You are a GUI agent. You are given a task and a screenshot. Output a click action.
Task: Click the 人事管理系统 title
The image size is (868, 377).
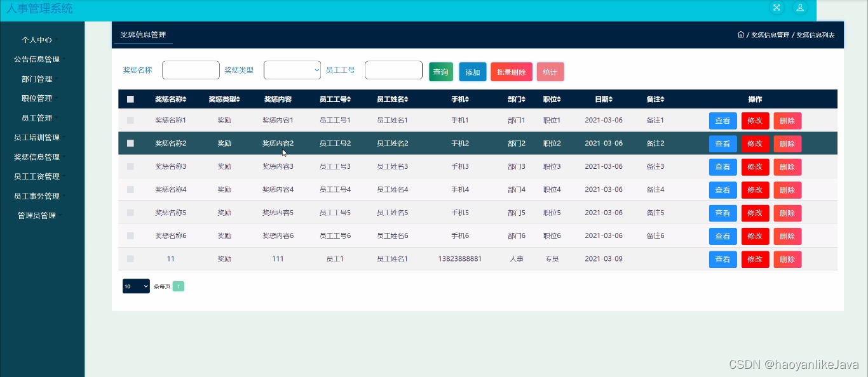[39, 9]
